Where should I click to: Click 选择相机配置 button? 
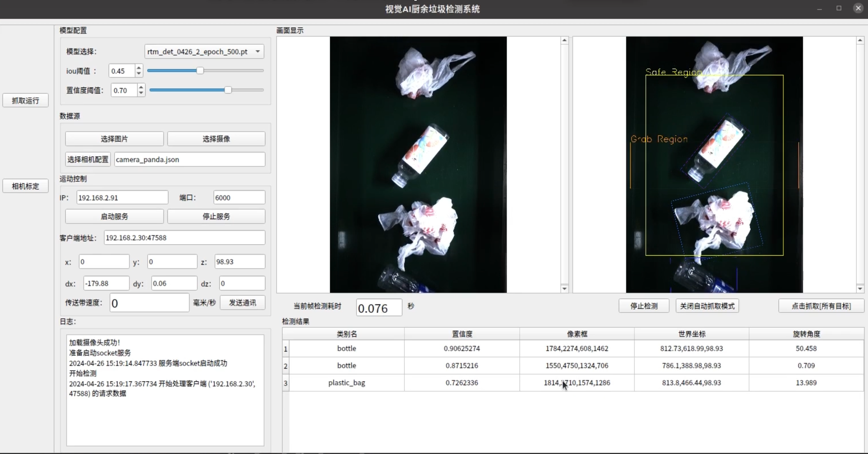click(x=88, y=159)
